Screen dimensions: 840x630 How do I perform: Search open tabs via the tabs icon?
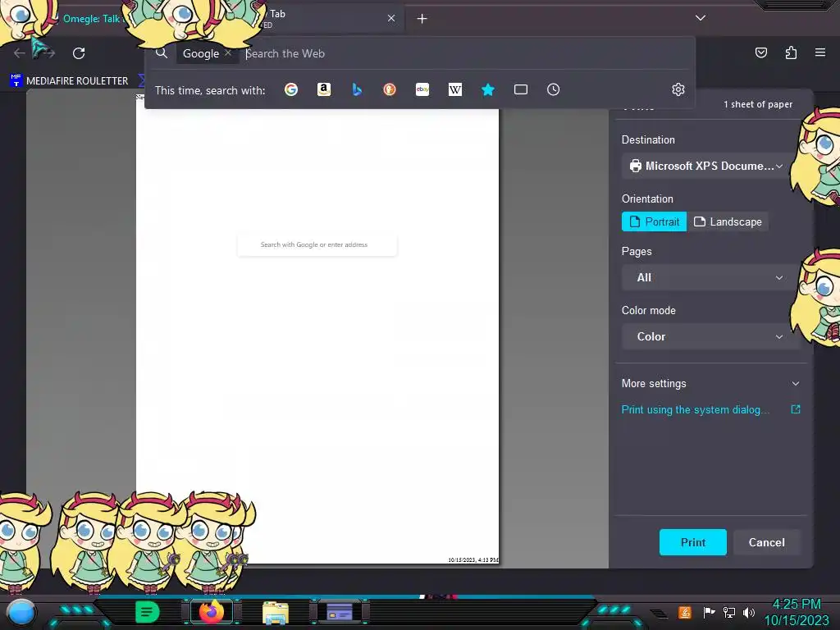(x=521, y=89)
